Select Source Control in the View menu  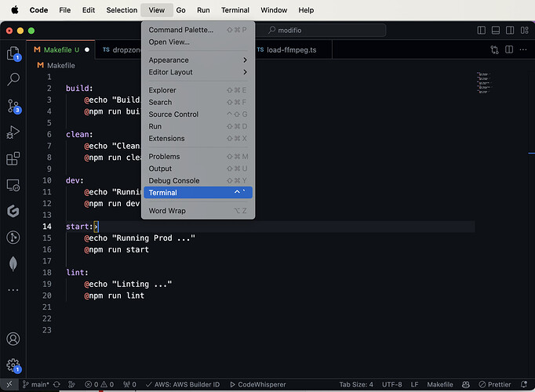(x=198, y=114)
